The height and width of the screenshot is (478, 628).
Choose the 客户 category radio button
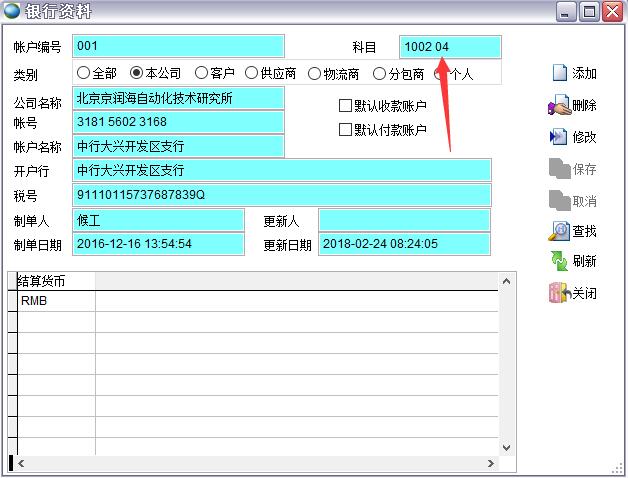[x=201, y=73]
